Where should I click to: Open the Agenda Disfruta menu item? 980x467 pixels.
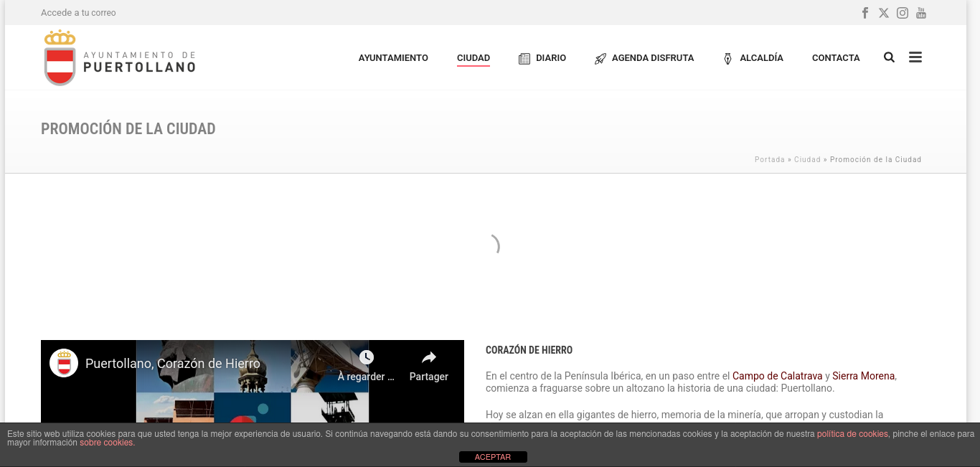point(653,58)
